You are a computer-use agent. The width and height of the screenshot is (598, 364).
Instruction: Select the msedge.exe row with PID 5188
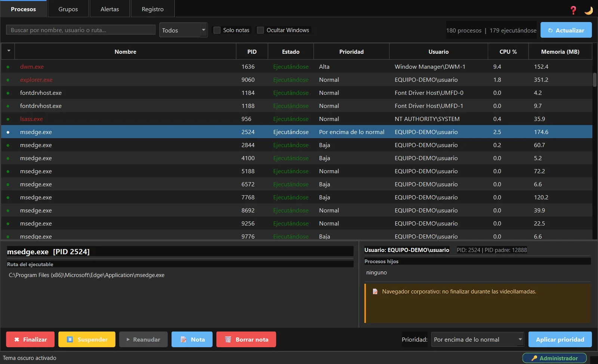(x=297, y=171)
